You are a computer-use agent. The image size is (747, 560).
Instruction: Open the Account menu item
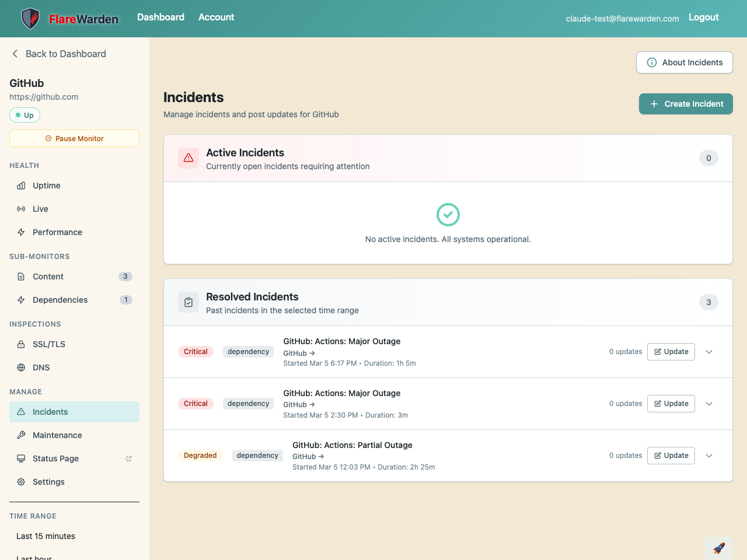(216, 17)
